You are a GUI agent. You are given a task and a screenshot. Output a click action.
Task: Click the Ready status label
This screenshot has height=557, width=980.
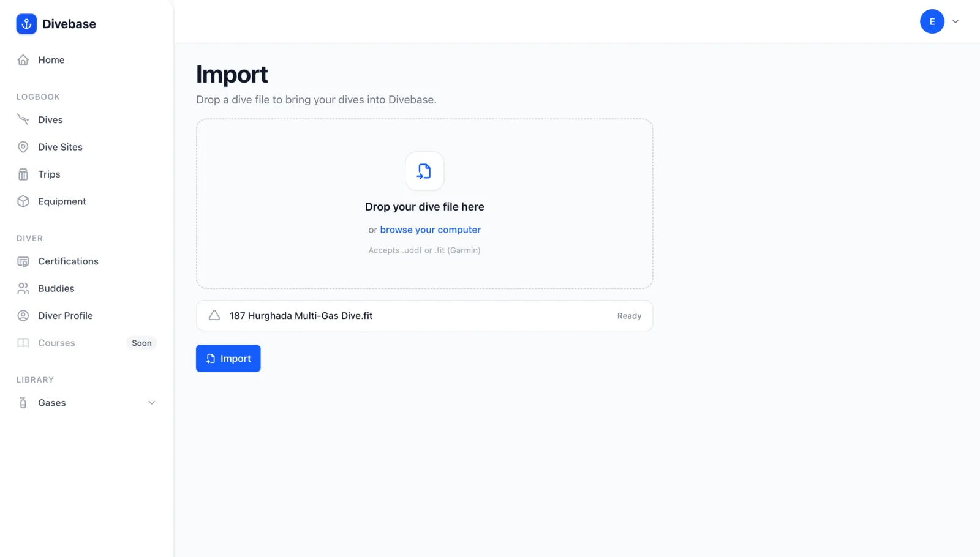pos(629,316)
